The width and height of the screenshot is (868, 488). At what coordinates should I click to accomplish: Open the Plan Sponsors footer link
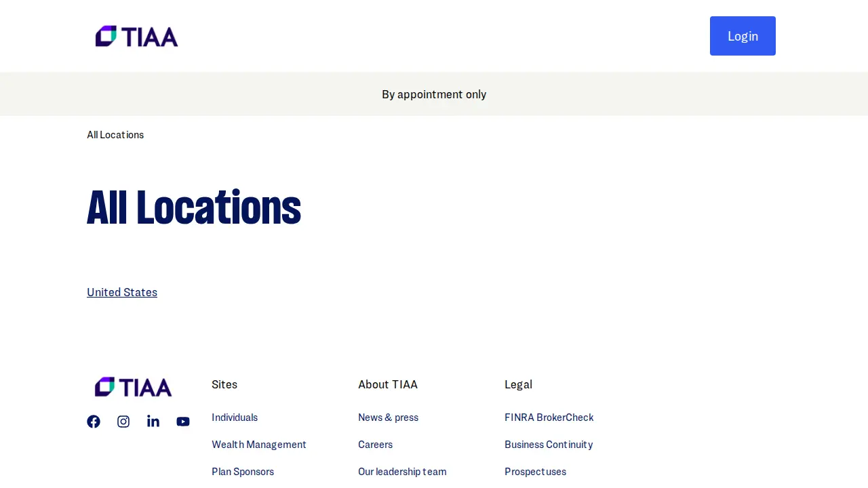point(243,472)
